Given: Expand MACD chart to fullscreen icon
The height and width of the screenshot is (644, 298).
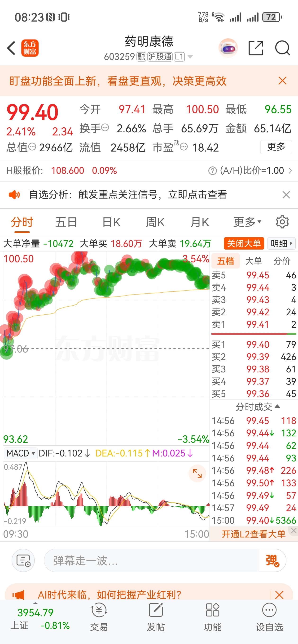Looking at the screenshot, I should (197, 473).
